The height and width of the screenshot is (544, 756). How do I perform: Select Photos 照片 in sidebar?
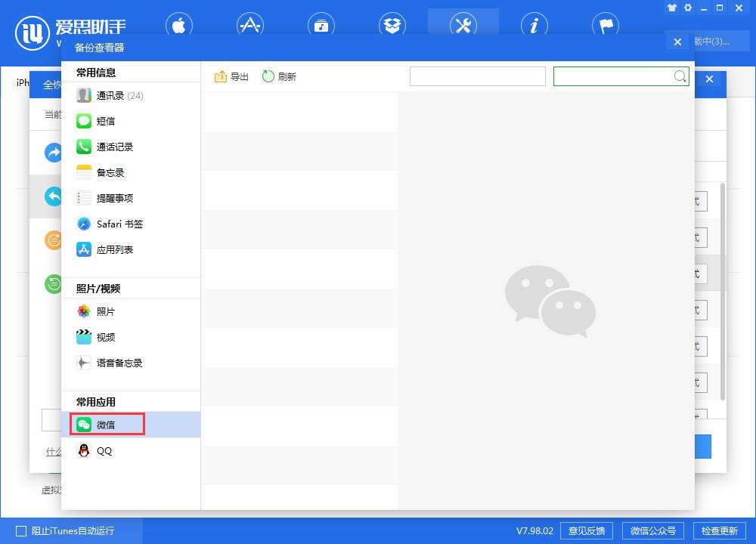click(x=131, y=312)
